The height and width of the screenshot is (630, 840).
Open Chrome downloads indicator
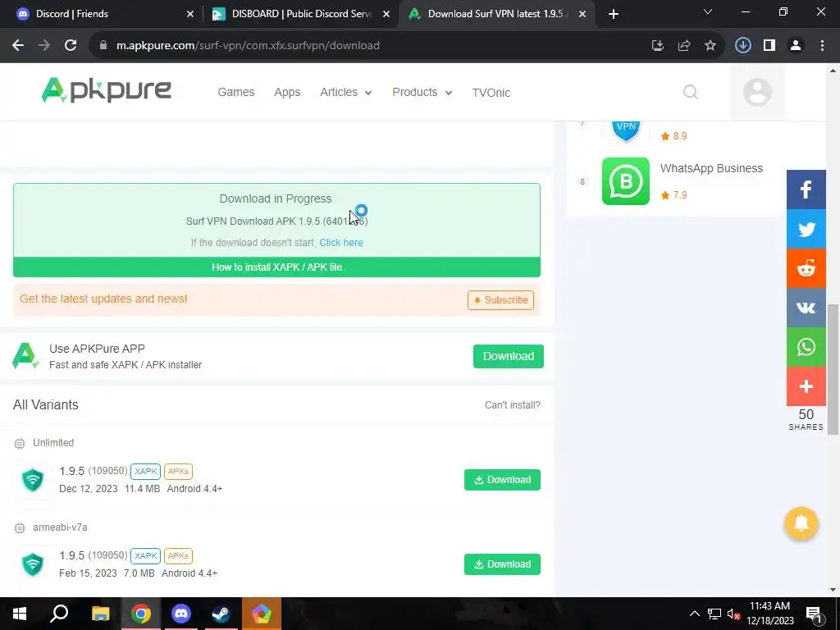pos(742,46)
